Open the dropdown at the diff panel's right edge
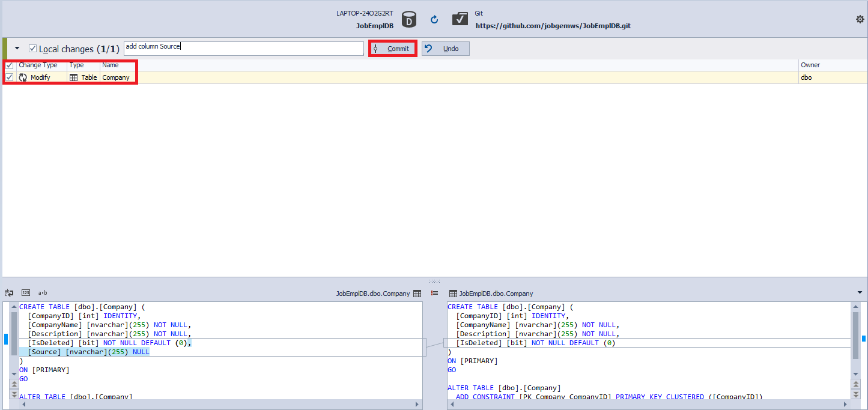Screen dimensions: 868x410 tap(859, 293)
